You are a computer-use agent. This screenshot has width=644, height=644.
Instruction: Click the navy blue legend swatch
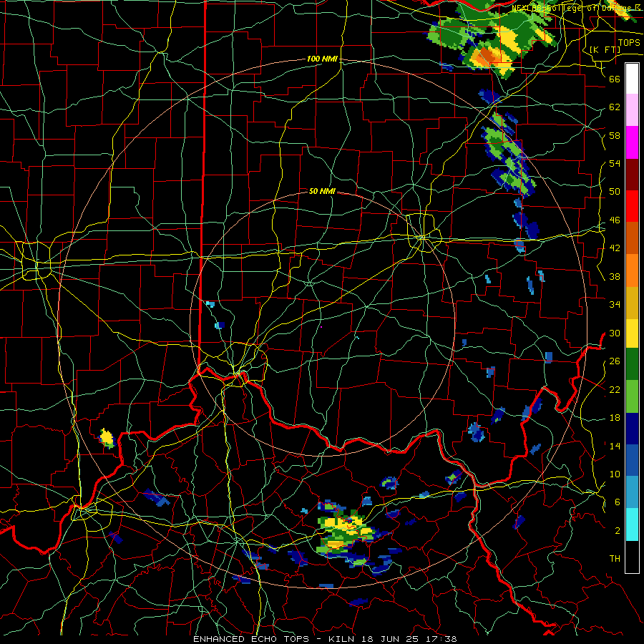pyautogui.click(x=632, y=429)
